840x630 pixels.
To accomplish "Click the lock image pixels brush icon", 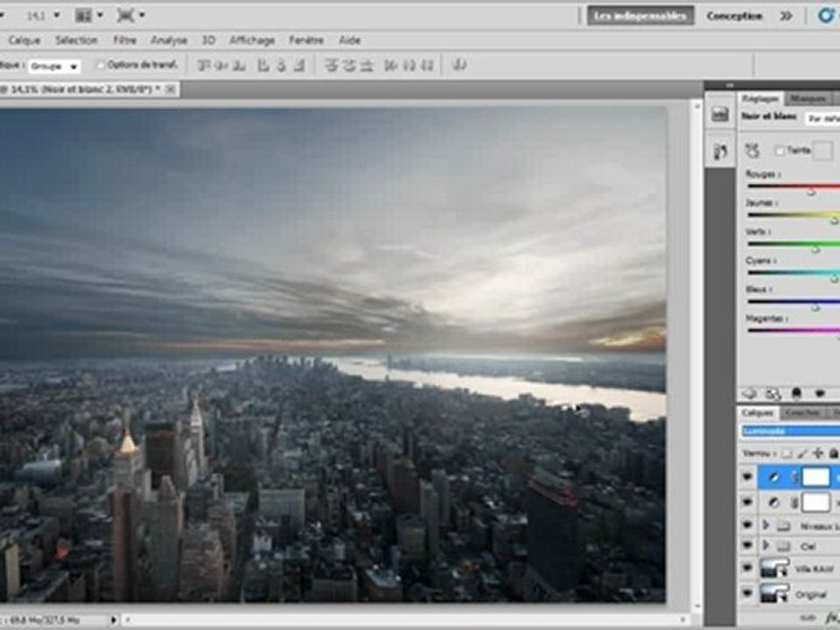I will pyautogui.click(x=802, y=454).
